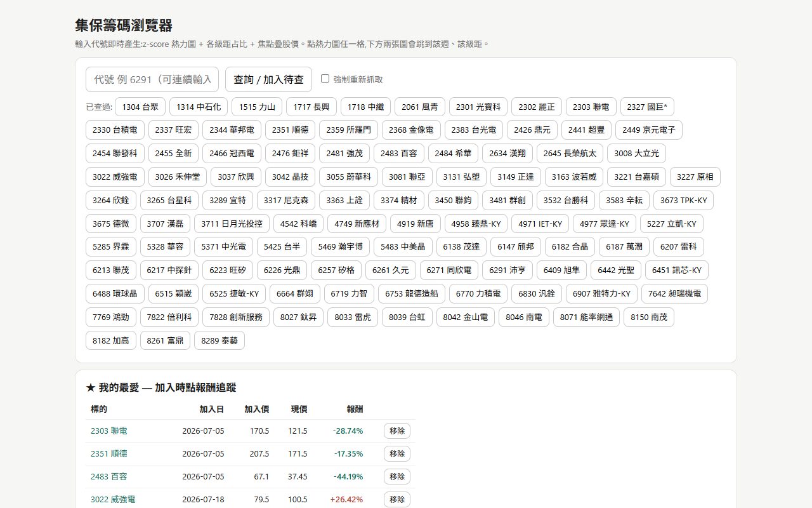The image size is (812, 508).
Task: Click the -44.19% return value
Action: point(348,476)
